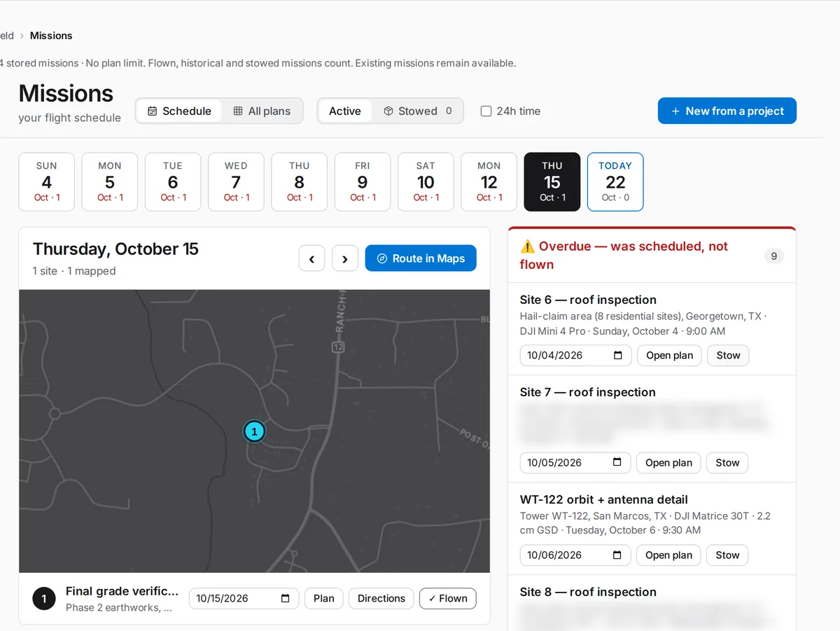Viewport: 840px width, 631px height.
Task: Open the date field 10/15/2026
Action: click(244, 598)
